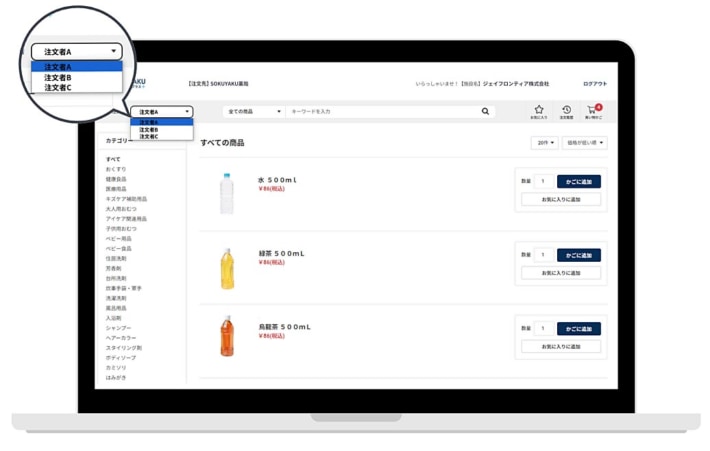Click the oolong tea 500mL bottle image
Screen dimensions: 710x451
point(226,337)
